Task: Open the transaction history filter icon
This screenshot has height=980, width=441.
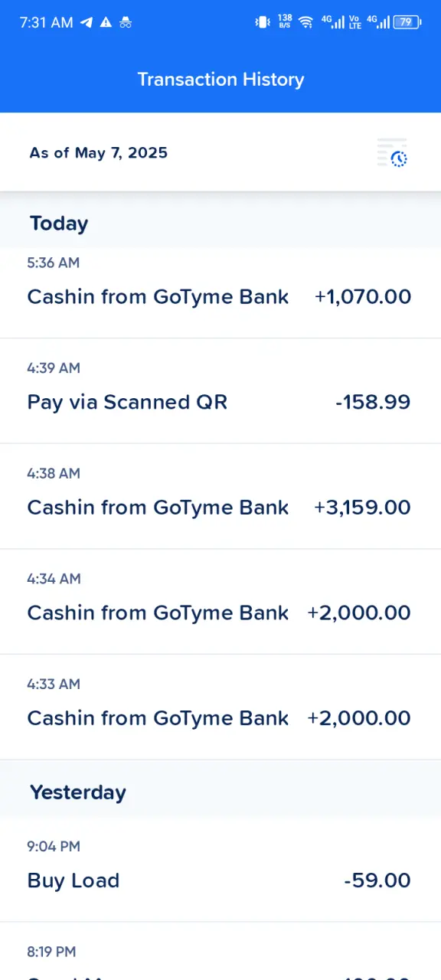Action: tap(393, 153)
